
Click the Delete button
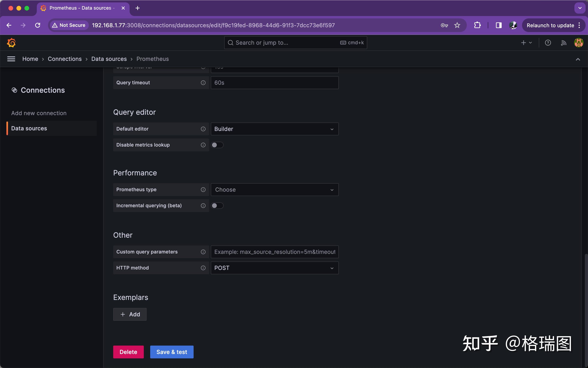click(x=128, y=352)
